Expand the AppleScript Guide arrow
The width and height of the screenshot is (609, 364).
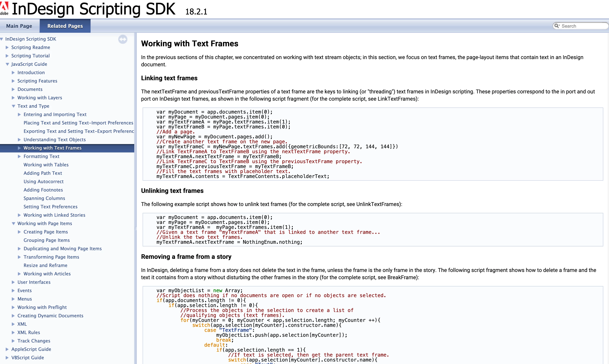pyautogui.click(x=7, y=349)
